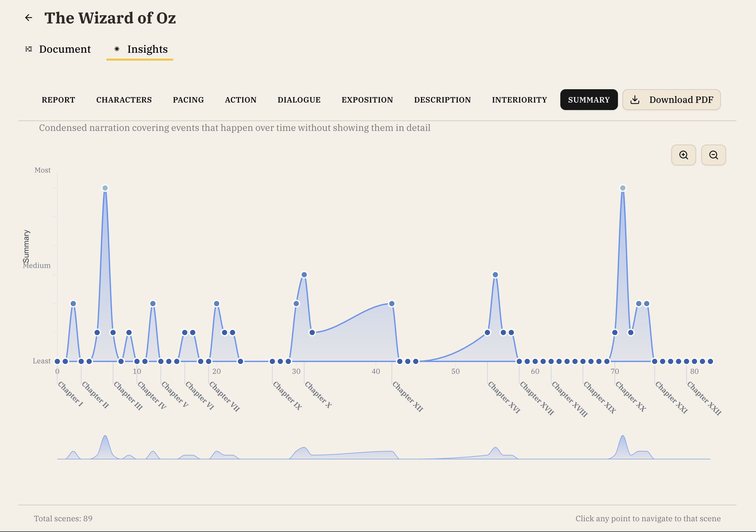Click the Document list icon

pos(29,49)
